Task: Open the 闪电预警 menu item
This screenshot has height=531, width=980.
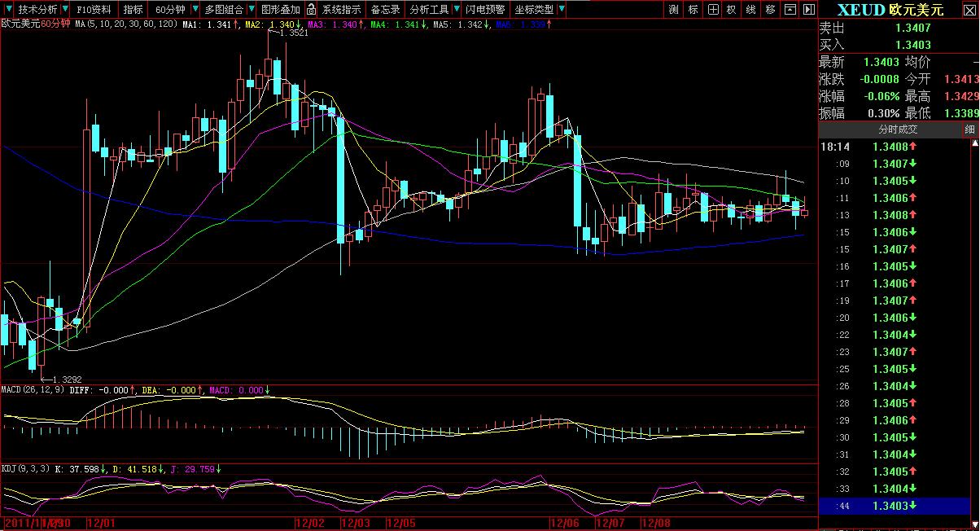Action: [485, 10]
